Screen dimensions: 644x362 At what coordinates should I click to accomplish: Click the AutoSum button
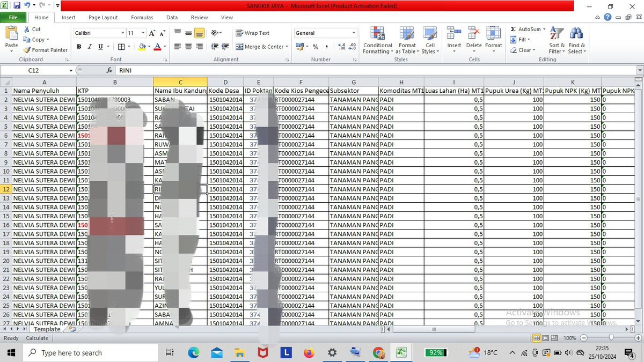tap(525, 29)
